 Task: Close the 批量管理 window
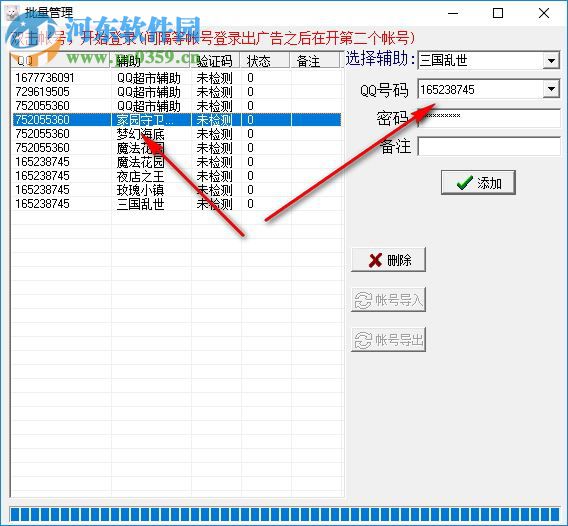(x=544, y=13)
